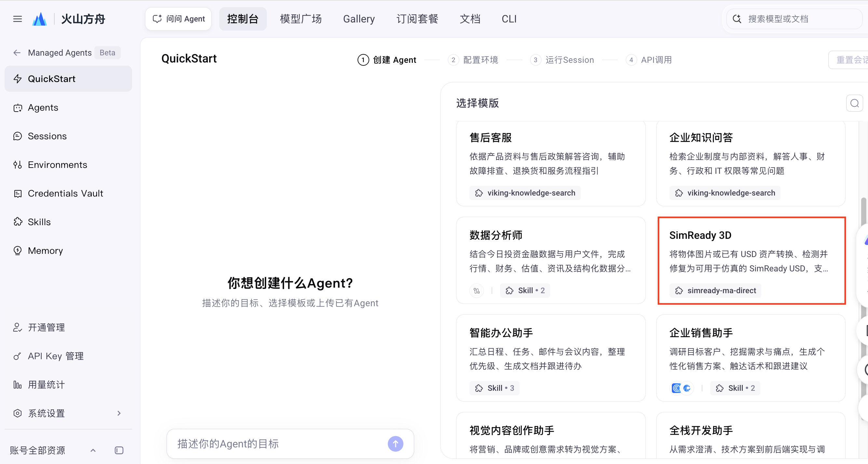Open template search magnifier icon
Screen dimensions: 868x464
[854, 103]
